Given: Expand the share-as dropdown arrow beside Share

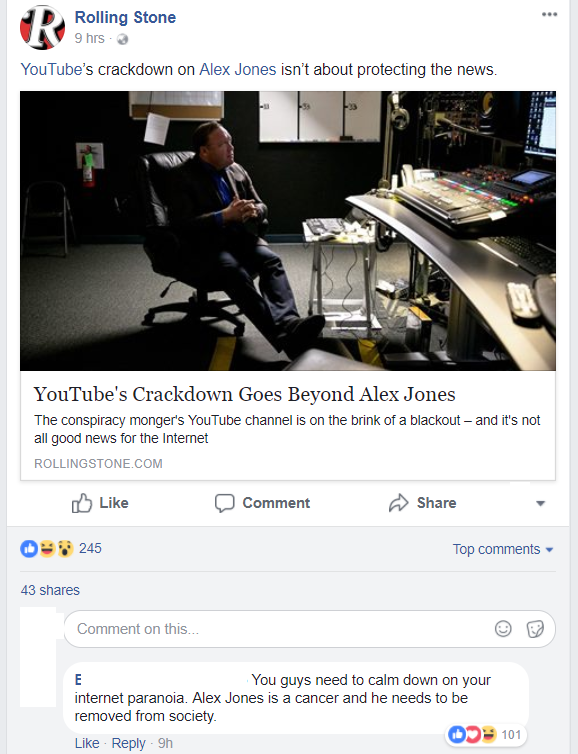Looking at the screenshot, I should click(x=540, y=503).
